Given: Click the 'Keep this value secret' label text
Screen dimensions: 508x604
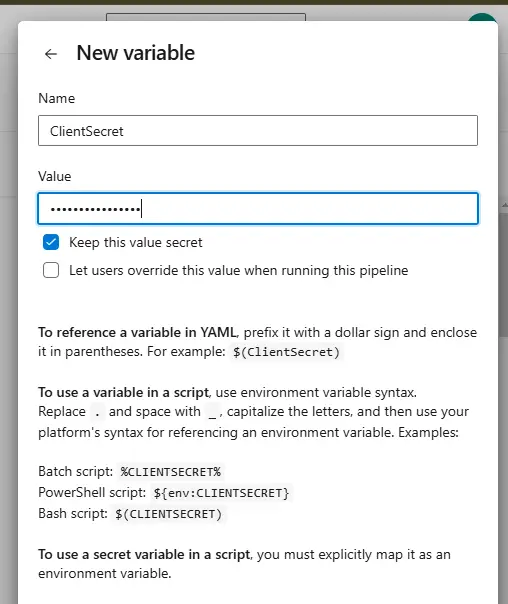Looking at the screenshot, I should pyautogui.click(x=136, y=242).
